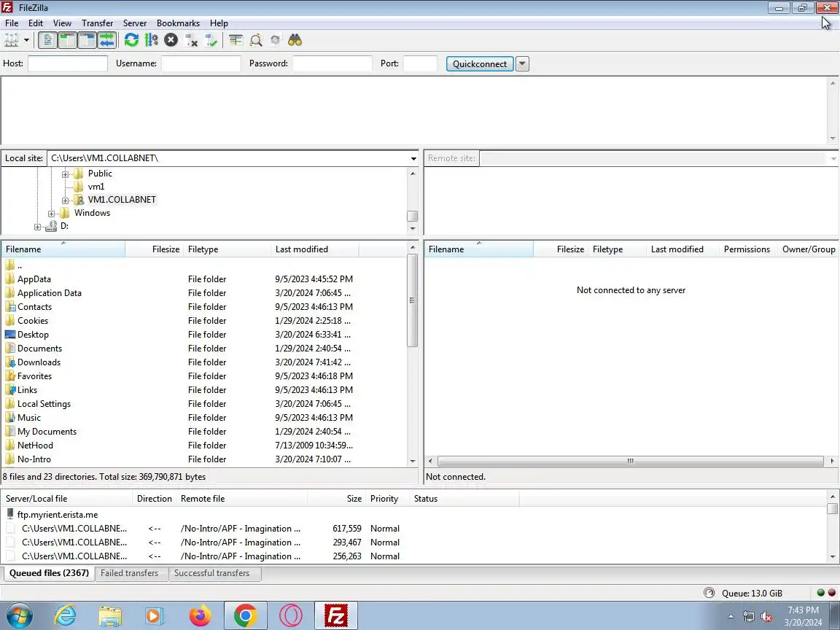
Task: Expand the Windows folder tree node
Action: (52, 214)
